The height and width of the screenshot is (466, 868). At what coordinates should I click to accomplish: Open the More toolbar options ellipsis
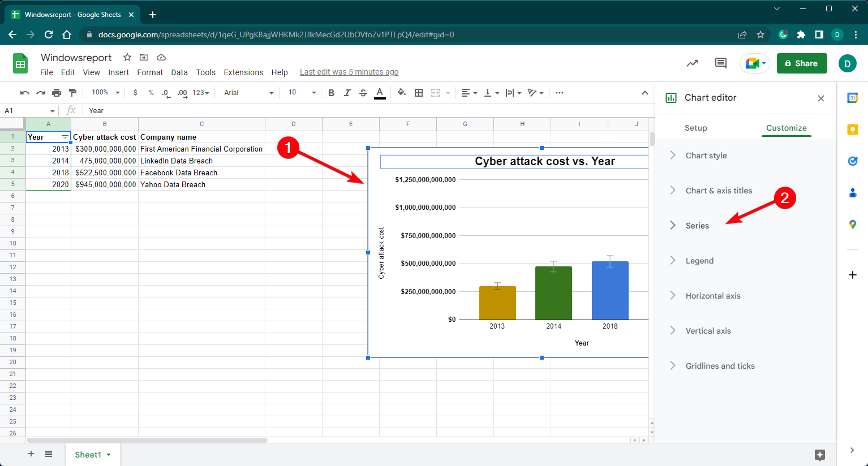(x=560, y=93)
